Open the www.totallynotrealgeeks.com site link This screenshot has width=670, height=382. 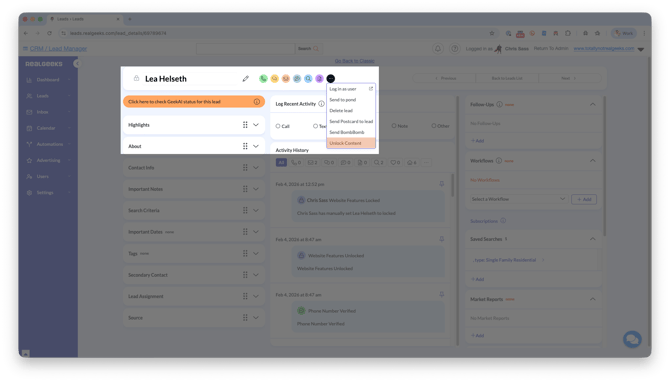604,49
